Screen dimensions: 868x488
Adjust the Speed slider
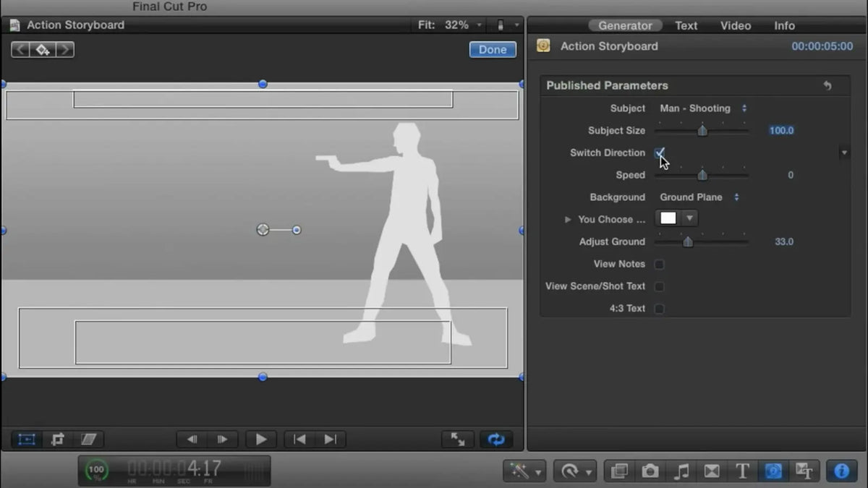702,175
